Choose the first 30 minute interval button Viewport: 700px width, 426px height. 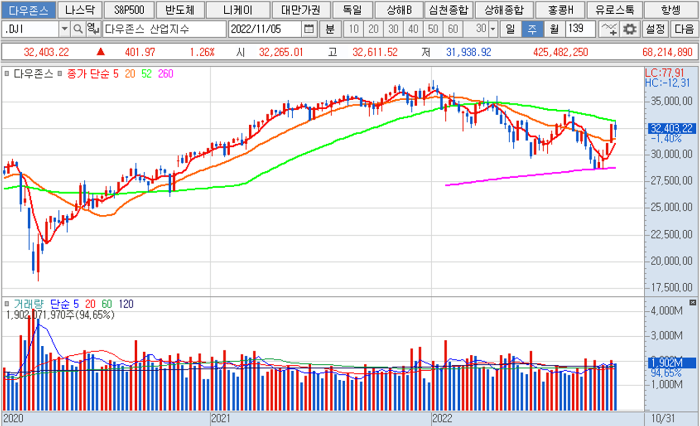(x=393, y=29)
